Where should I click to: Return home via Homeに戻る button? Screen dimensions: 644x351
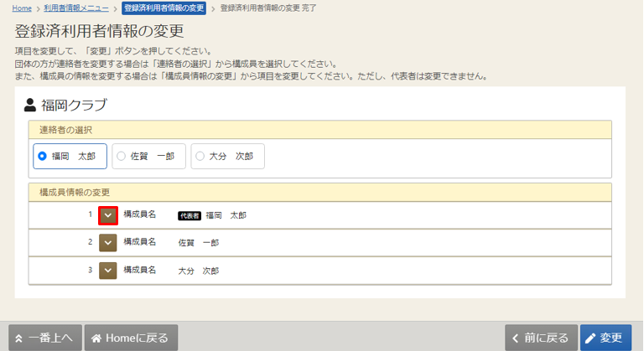point(130,338)
